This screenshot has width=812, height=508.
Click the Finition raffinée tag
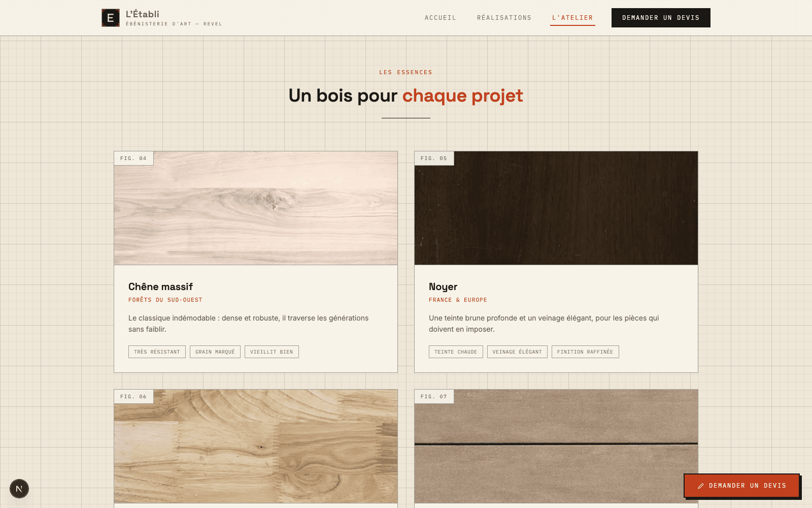coord(585,352)
